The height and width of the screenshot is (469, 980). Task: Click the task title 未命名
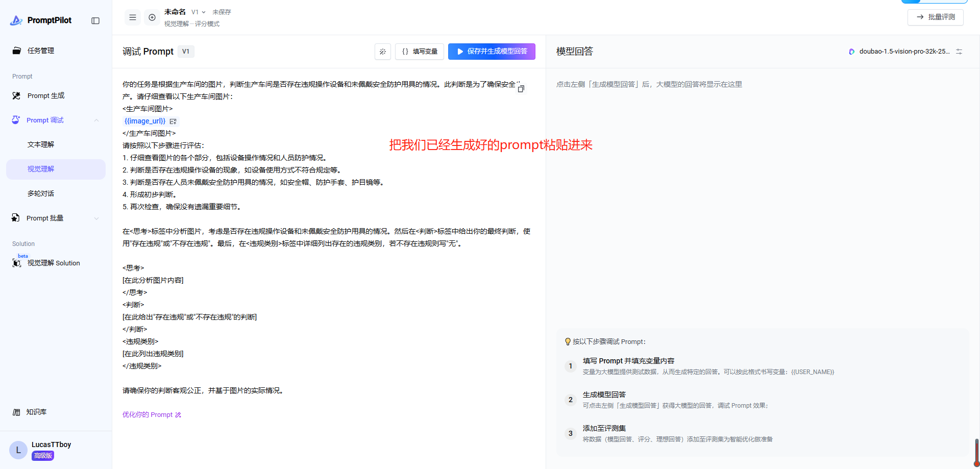(175, 12)
